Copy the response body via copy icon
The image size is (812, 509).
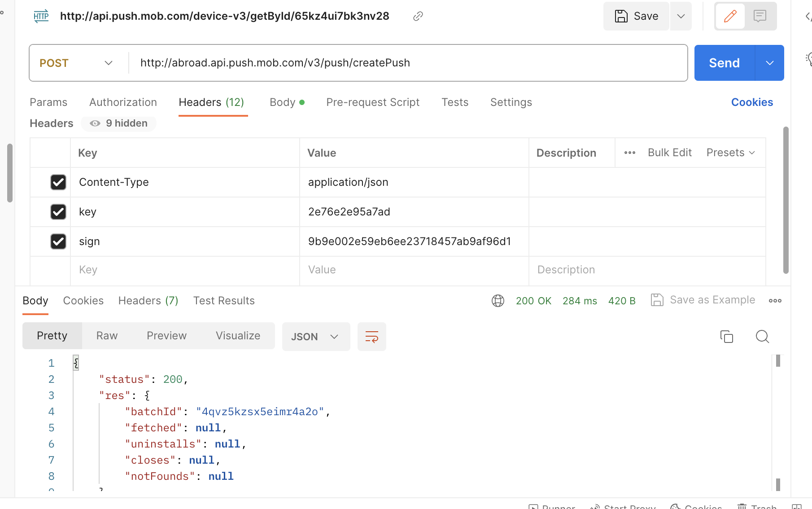coord(726,336)
